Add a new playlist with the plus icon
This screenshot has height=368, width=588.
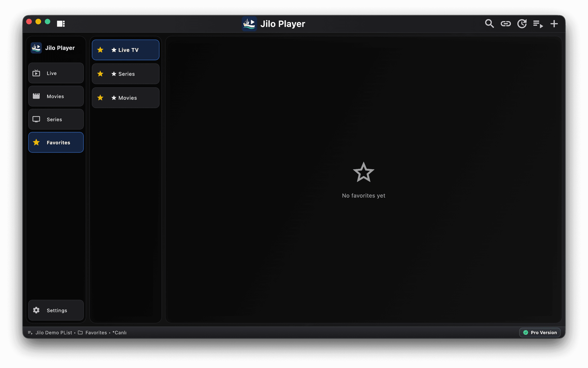click(554, 24)
